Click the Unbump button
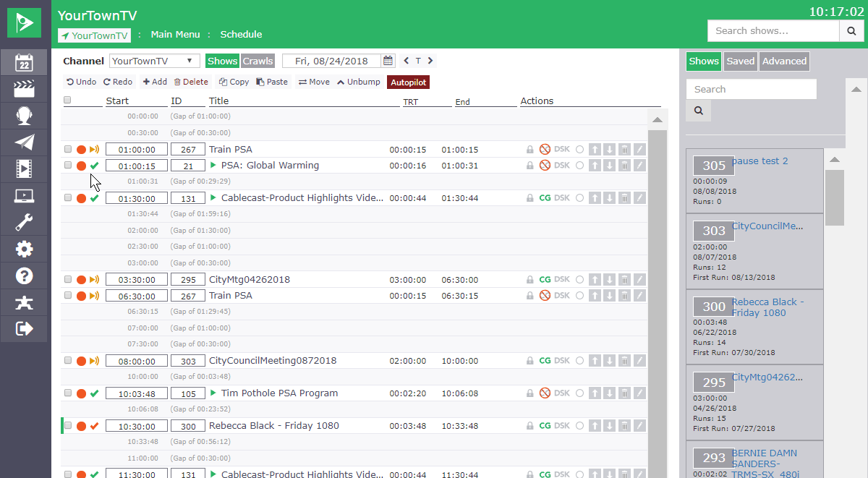Screen dimensions: 868x478 [x=359, y=82]
